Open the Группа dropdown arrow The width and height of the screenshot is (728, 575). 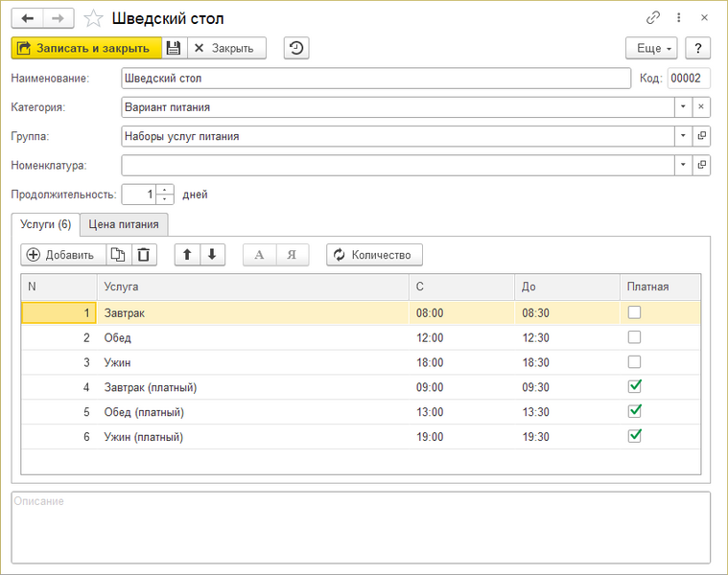(683, 136)
